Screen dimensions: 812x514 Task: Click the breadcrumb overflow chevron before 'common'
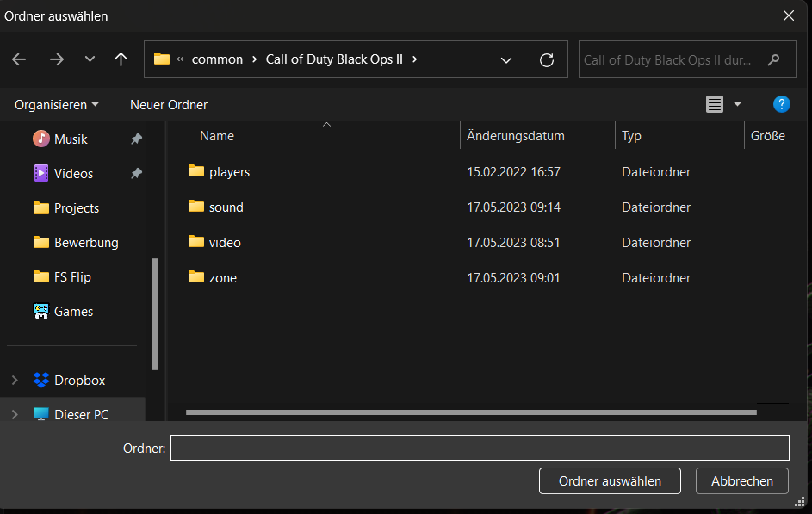(x=180, y=59)
